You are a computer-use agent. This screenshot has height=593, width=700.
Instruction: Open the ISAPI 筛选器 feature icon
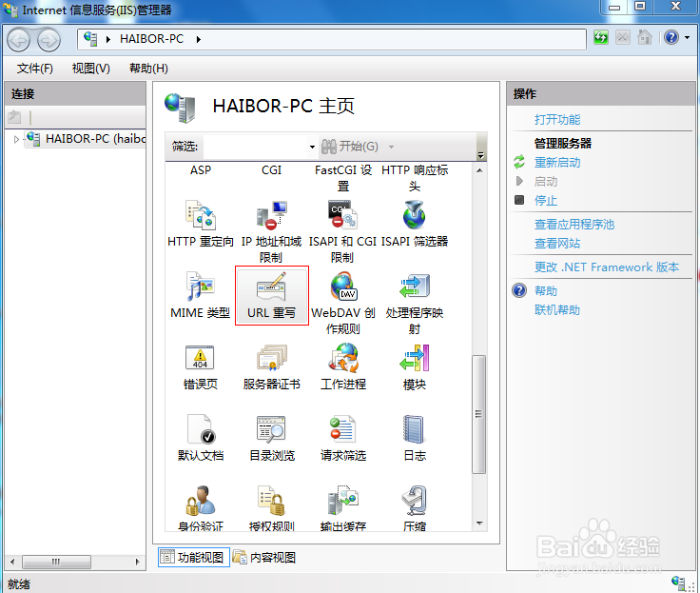415,215
